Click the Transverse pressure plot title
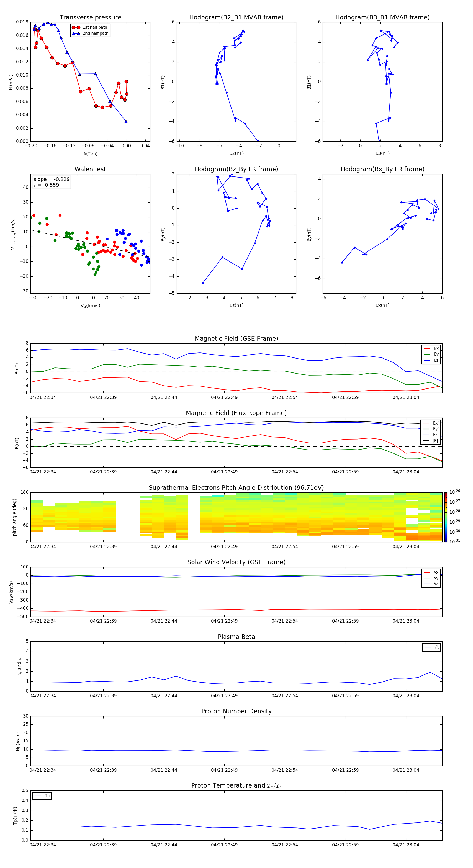The height and width of the screenshot is (868, 473). pyautogui.click(x=90, y=18)
